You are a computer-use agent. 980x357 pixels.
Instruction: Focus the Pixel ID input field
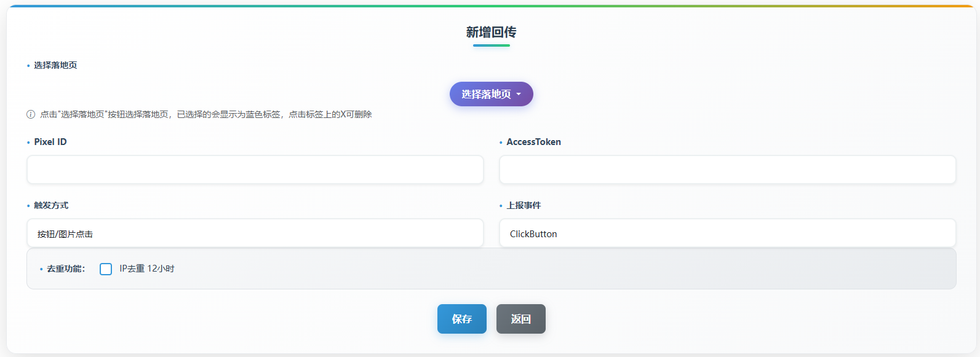pos(255,170)
